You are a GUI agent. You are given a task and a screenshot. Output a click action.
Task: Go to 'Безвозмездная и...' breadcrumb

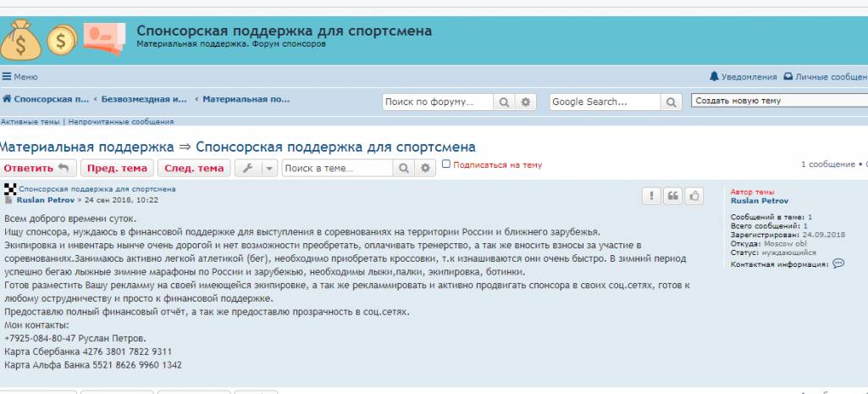[x=144, y=99]
